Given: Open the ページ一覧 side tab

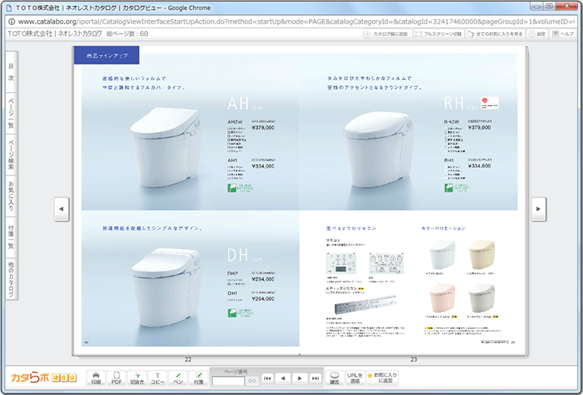Looking at the screenshot, I should pos(11,113).
